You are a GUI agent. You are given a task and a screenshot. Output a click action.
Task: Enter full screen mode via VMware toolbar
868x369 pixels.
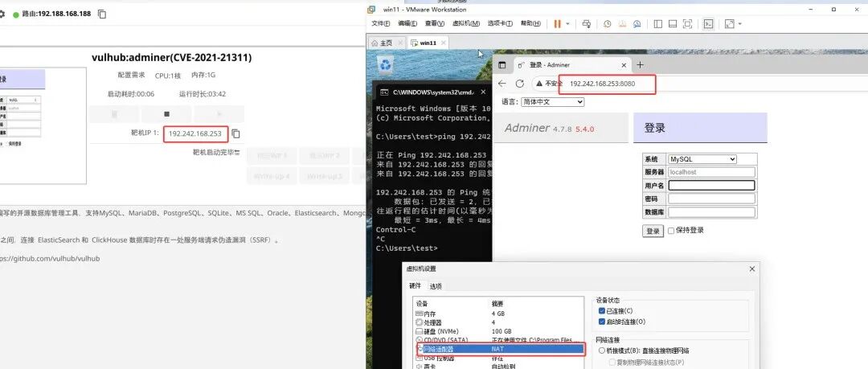[x=687, y=24]
